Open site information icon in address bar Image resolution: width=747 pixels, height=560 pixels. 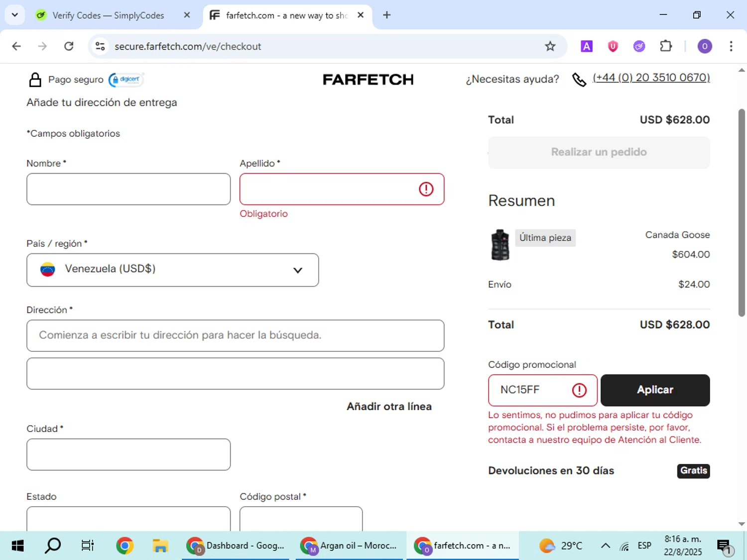(100, 46)
